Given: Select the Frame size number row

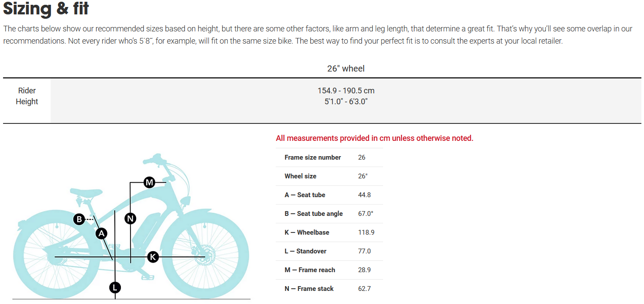Looking at the screenshot, I should pyautogui.click(x=312, y=157).
